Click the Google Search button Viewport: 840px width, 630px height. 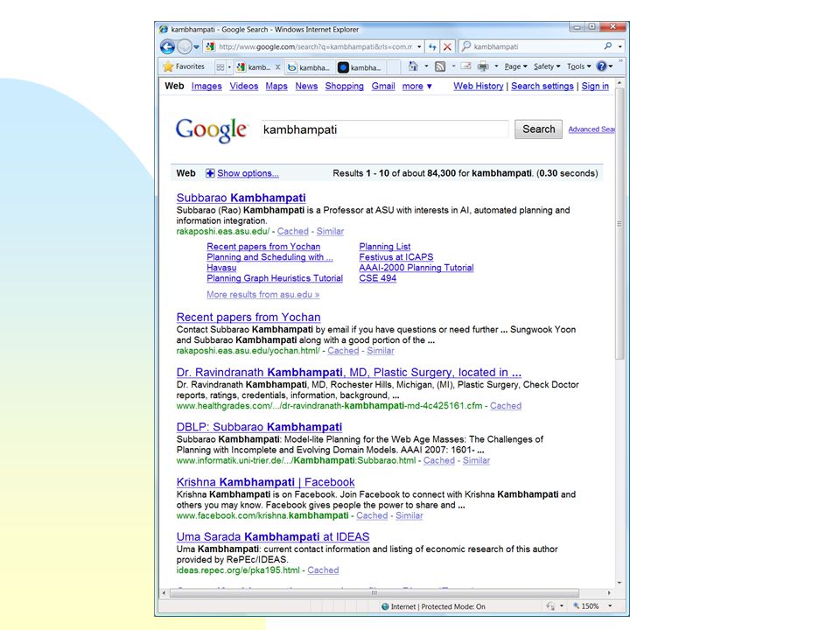click(538, 129)
